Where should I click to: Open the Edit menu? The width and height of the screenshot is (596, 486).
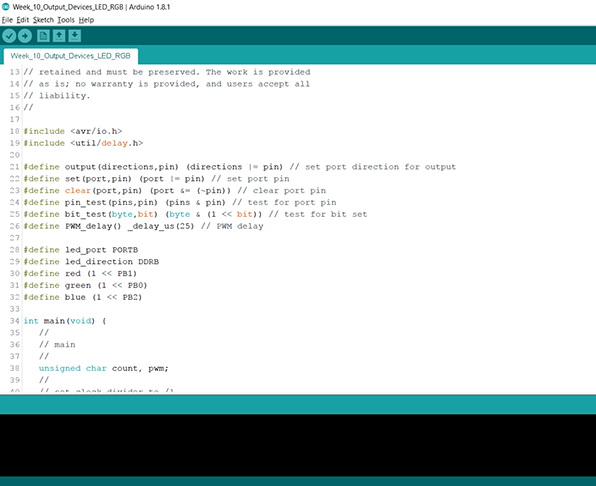tap(23, 20)
